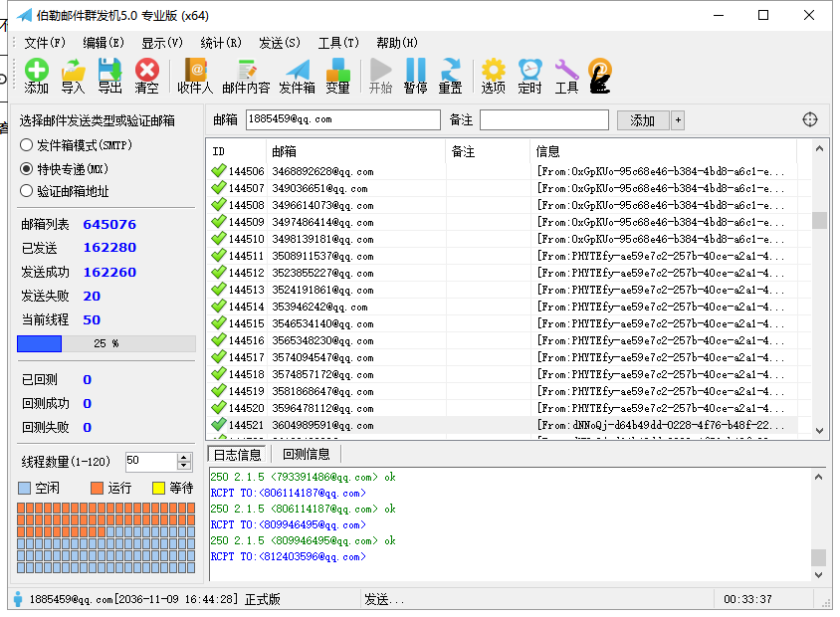Click the green 添加 (Add) toolbar icon

tap(36, 71)
